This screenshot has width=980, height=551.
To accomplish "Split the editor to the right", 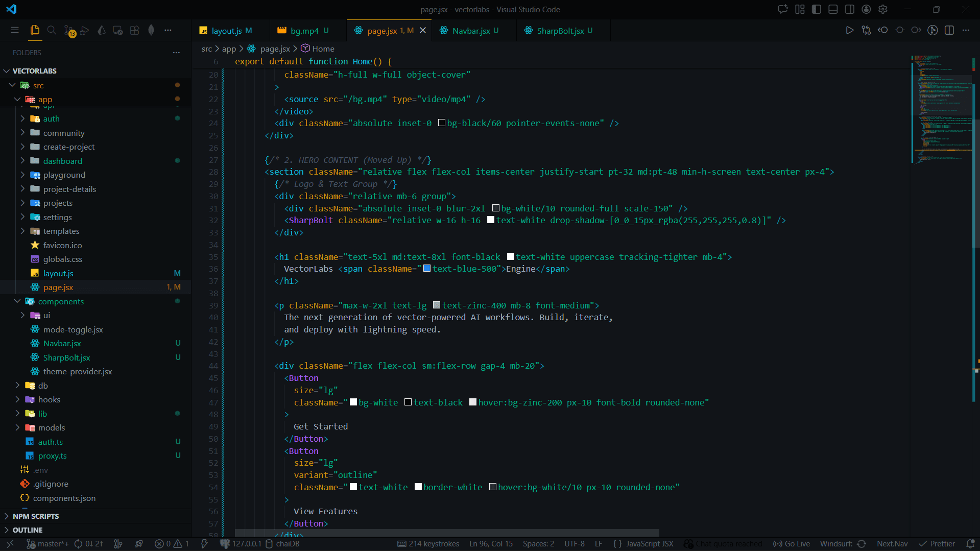I will 949,30.
